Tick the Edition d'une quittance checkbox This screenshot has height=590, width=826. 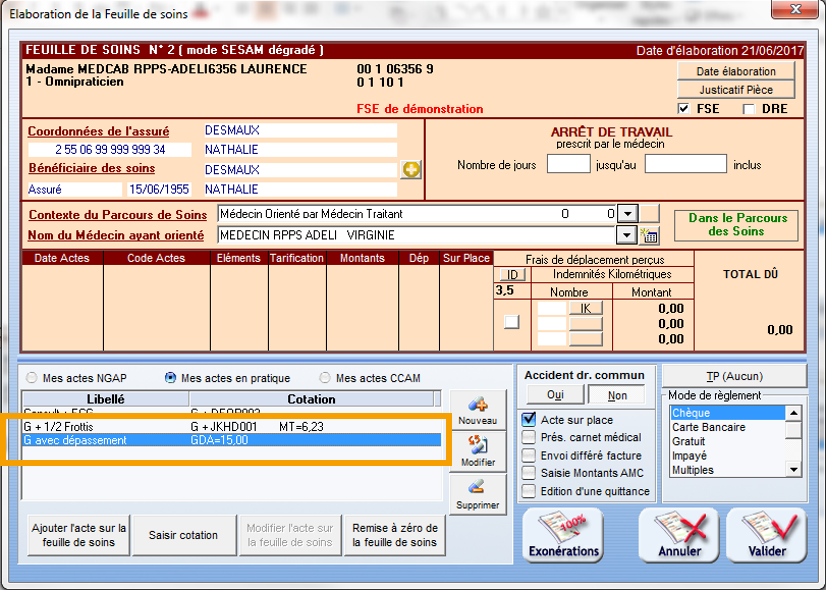530,491
